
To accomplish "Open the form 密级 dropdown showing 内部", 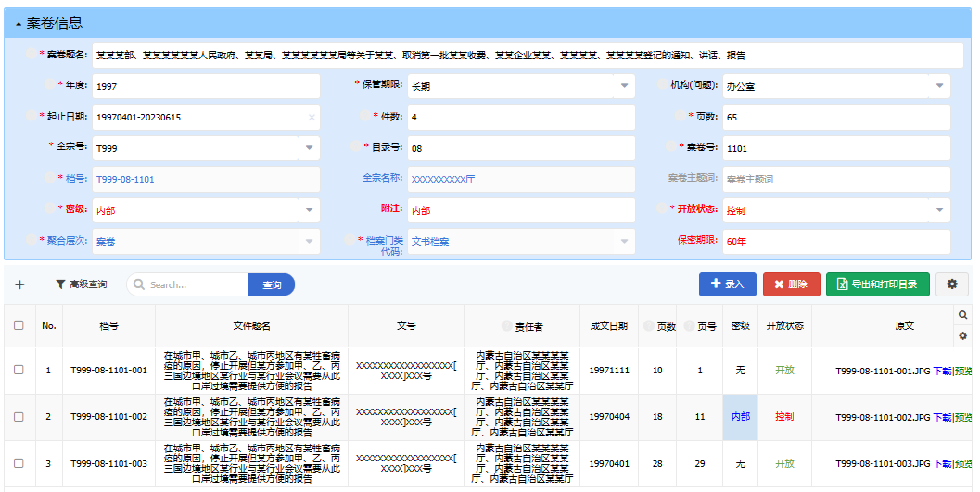I will [x=309, y=209].
